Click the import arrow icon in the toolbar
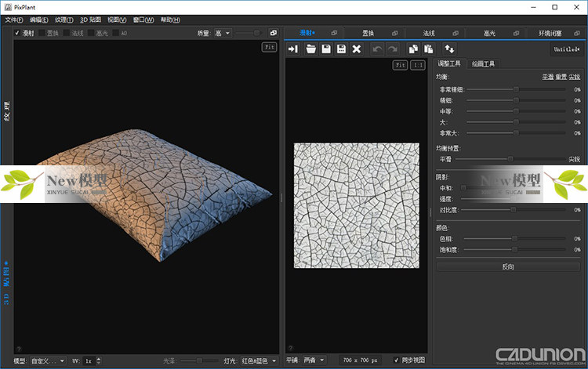The height and width of the screenshot is (369, 588). click(293, 49)
